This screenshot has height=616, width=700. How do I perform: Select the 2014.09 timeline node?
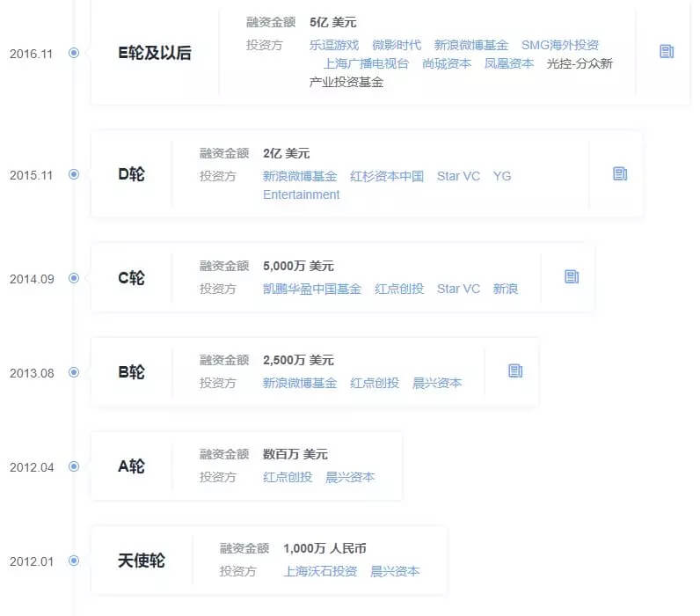74,278
